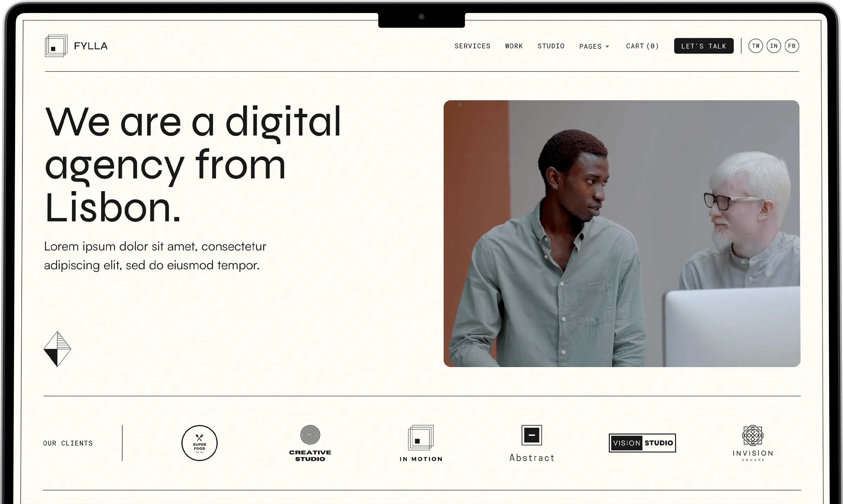Open the Facebook (FB) social icon

pos(792,46)
